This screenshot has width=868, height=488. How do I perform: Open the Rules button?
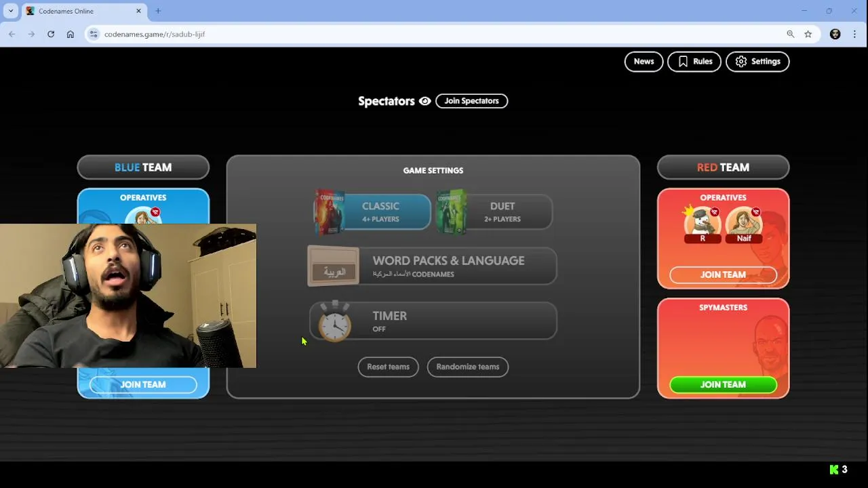pos(694,62)
